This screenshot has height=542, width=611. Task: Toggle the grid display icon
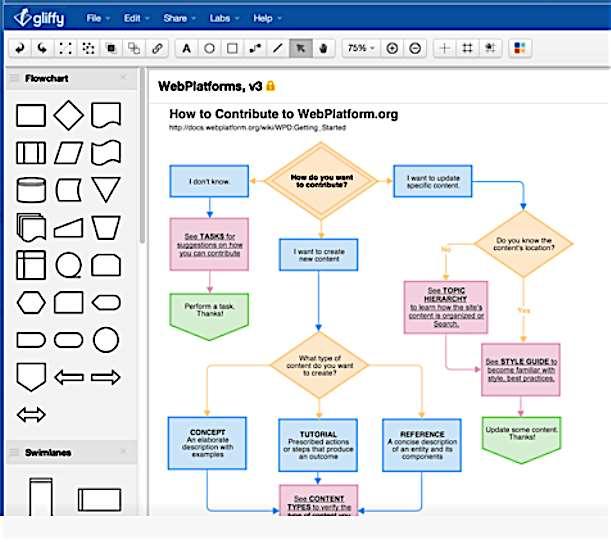coord(467,48)
